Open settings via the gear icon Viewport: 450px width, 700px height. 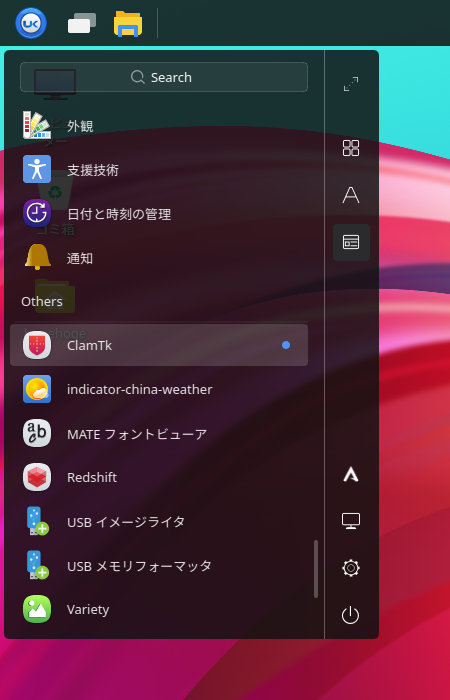point(351,568)
